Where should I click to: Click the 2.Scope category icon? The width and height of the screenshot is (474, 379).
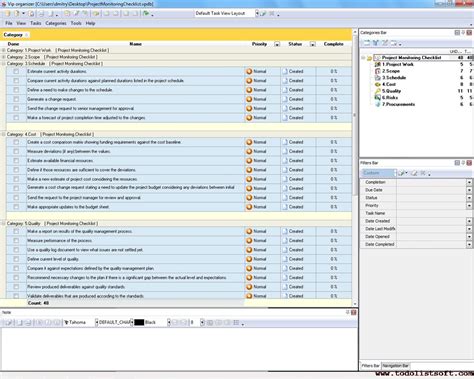pos(377,71)
